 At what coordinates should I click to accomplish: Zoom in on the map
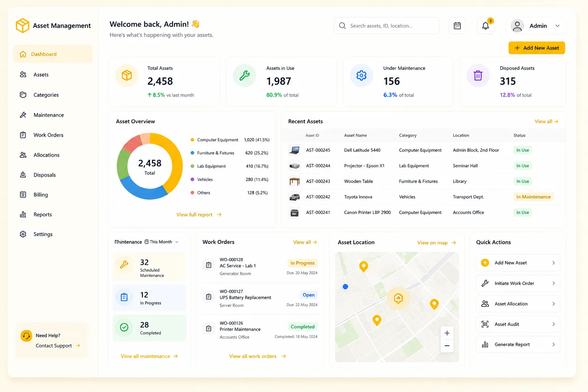click(447, 333)
